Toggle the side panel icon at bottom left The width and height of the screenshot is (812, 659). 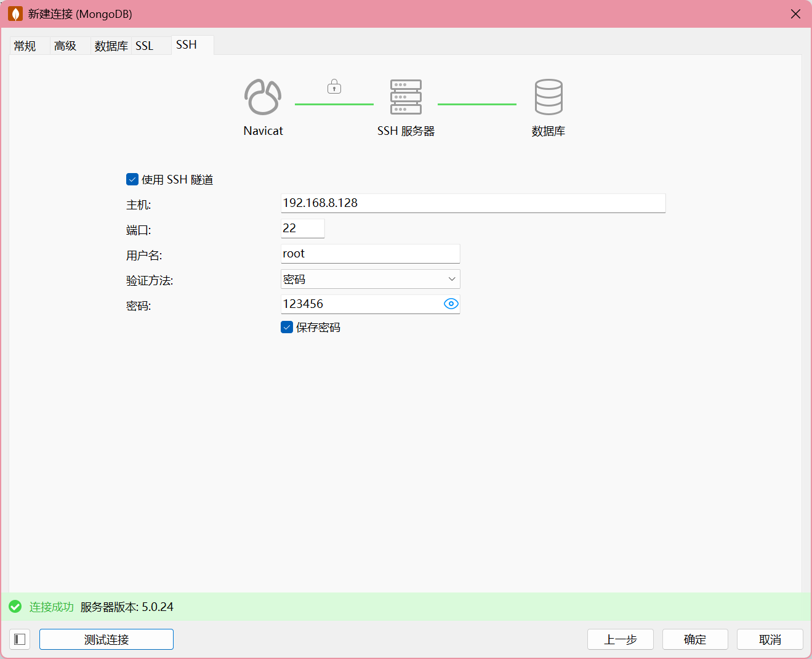(x=20, y=639)
